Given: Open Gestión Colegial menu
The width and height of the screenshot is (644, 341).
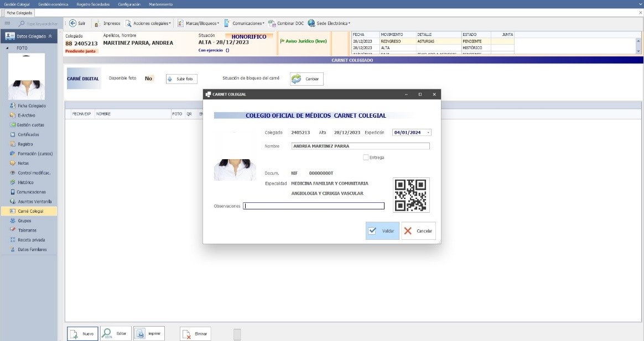Looking at the screenshot, I should point(17,4).
